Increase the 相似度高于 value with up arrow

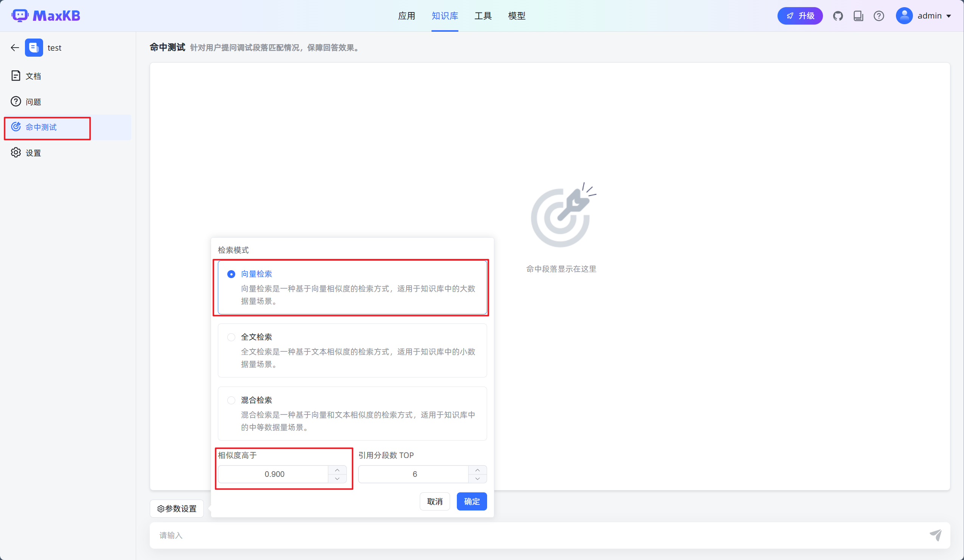pyautogui.click(x=337, y=470)
